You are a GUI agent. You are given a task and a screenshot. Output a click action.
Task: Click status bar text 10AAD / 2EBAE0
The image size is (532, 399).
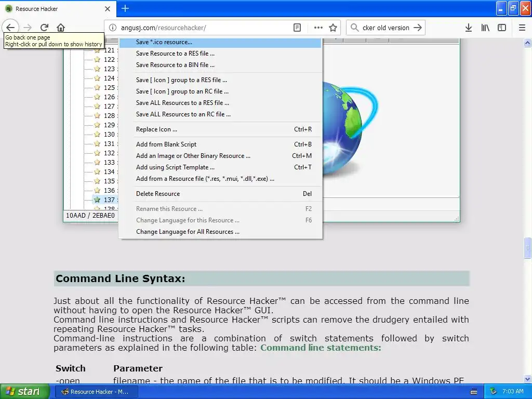coord(90,216)
